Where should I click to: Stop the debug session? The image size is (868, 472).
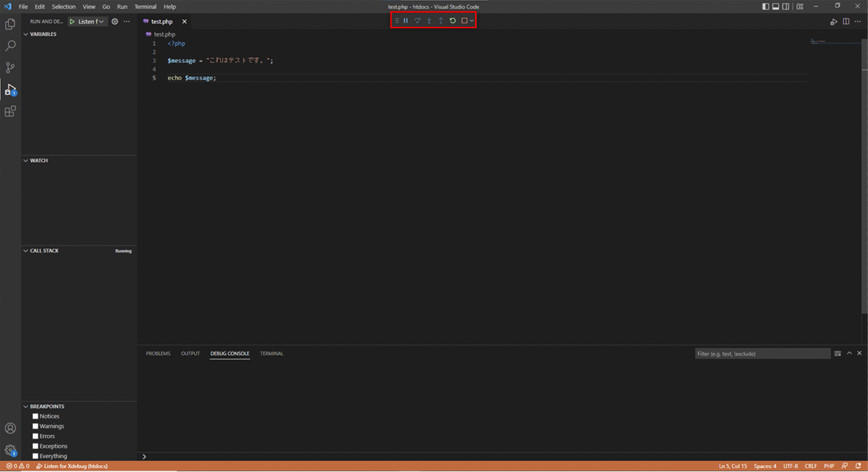coord(465,20)
